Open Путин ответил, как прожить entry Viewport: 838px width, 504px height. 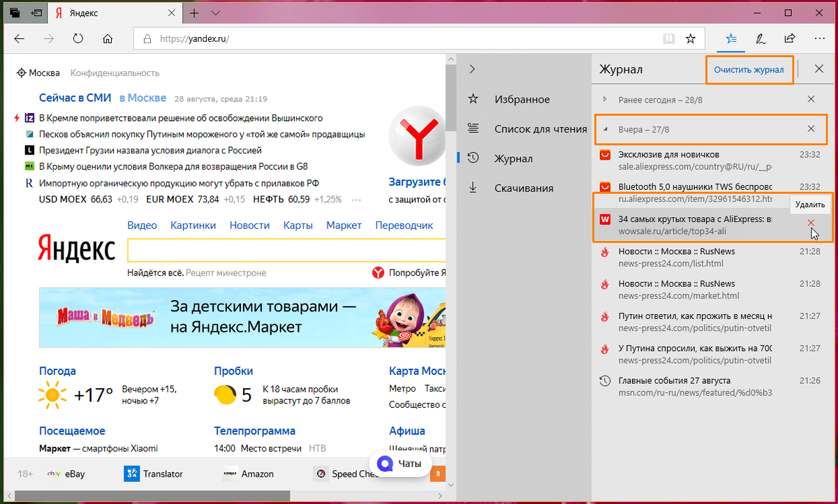712,322
